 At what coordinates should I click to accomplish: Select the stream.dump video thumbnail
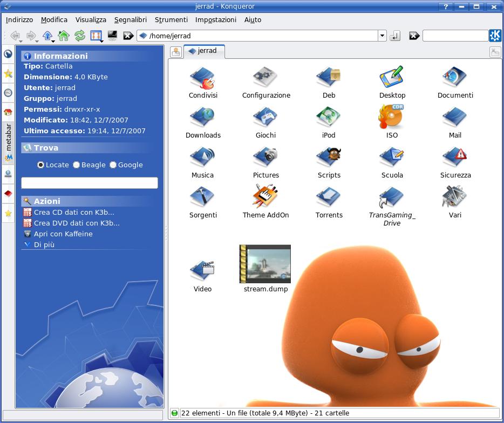point(265,264)
